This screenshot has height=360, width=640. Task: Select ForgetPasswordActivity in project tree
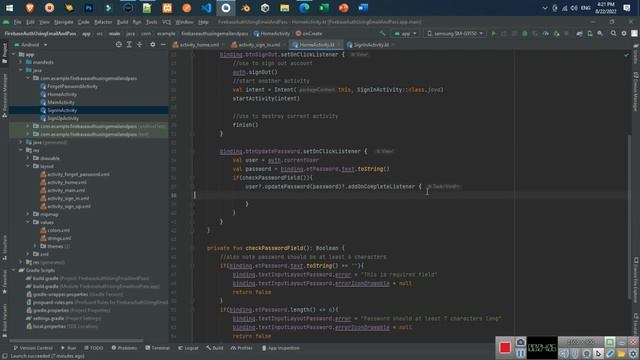click(72, 86)
